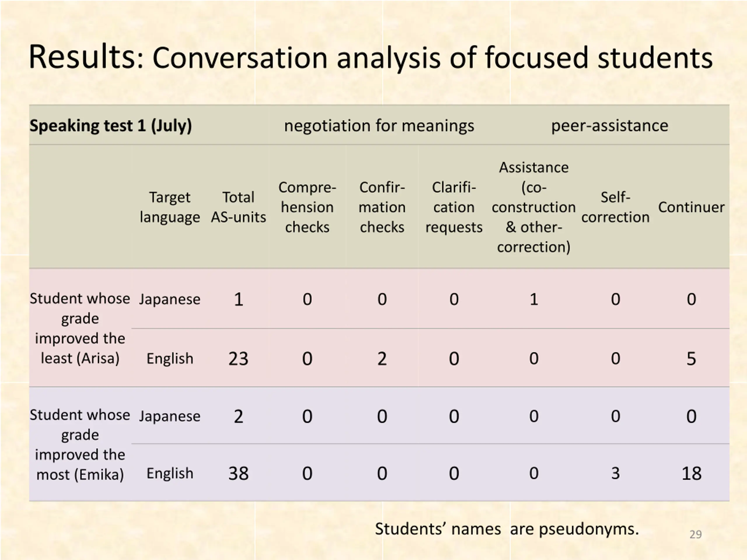Click the slide page number 29
Viewport: 747px width, 560px height.
(695, 534)
